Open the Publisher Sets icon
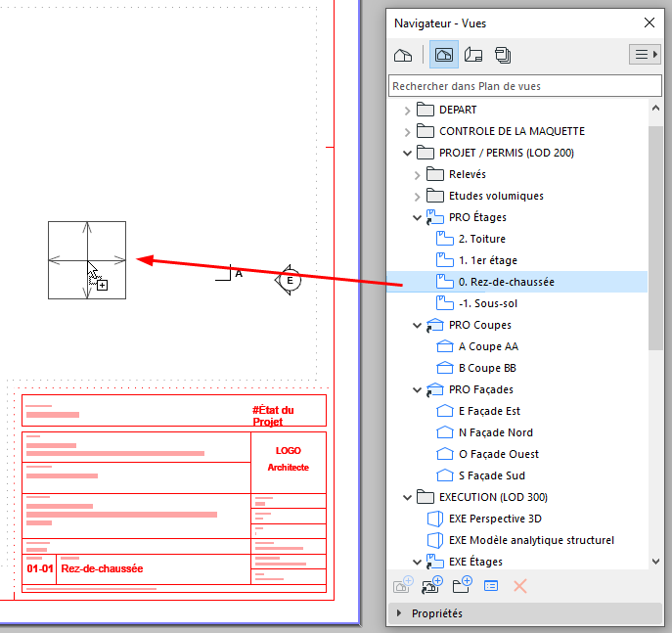Image resolution: width=672 pixels, height=633 pixels. click(x=502, y=55)
